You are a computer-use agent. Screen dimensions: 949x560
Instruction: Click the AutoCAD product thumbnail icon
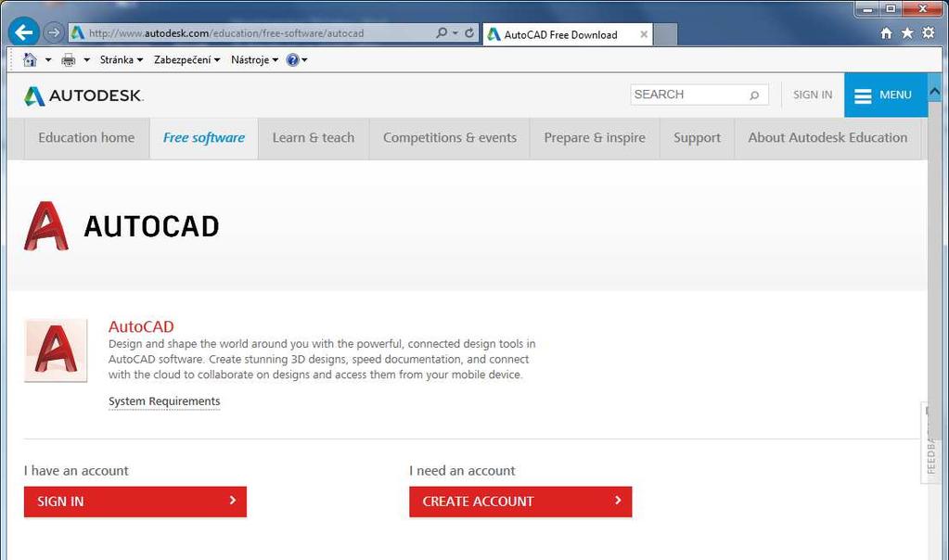[56, 350]
